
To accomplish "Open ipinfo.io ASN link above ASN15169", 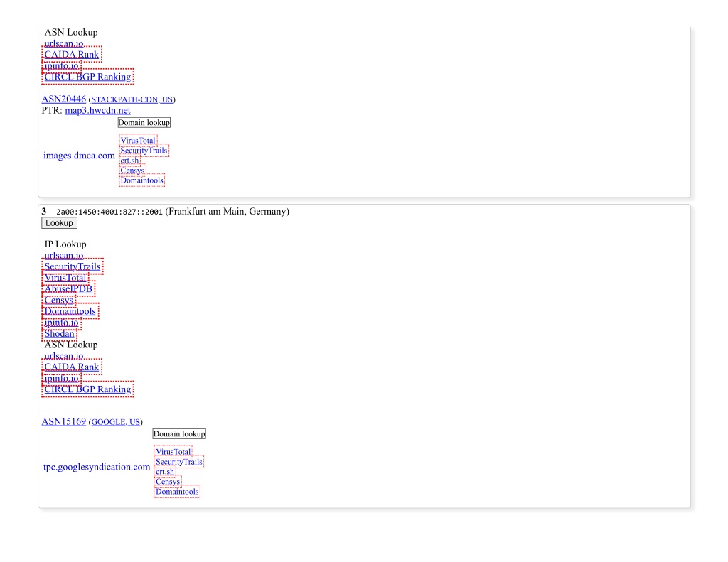I will (x=61, y=378).
